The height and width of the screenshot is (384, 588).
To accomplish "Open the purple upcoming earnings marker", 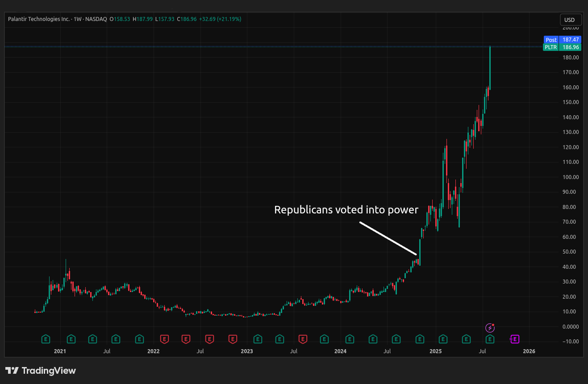I will (x=514, y=339).
